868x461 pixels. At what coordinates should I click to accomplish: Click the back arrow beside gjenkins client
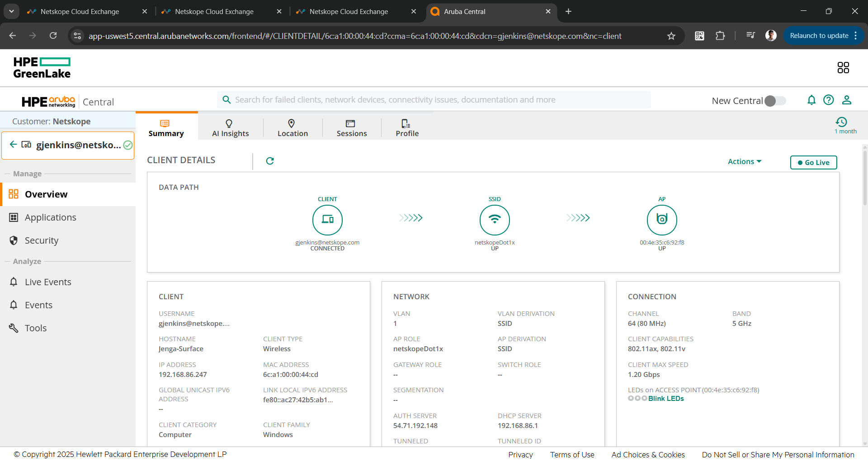pos(14,145)
